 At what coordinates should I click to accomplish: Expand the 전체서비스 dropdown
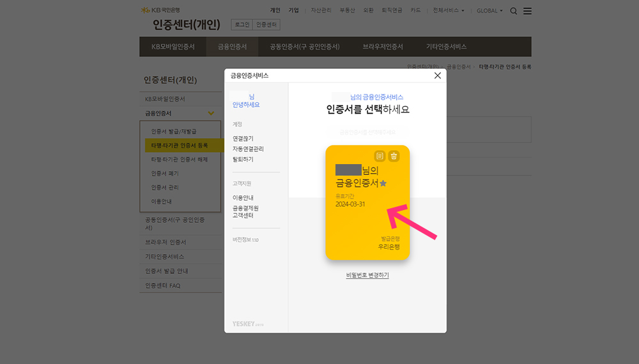tap(449, 10)
